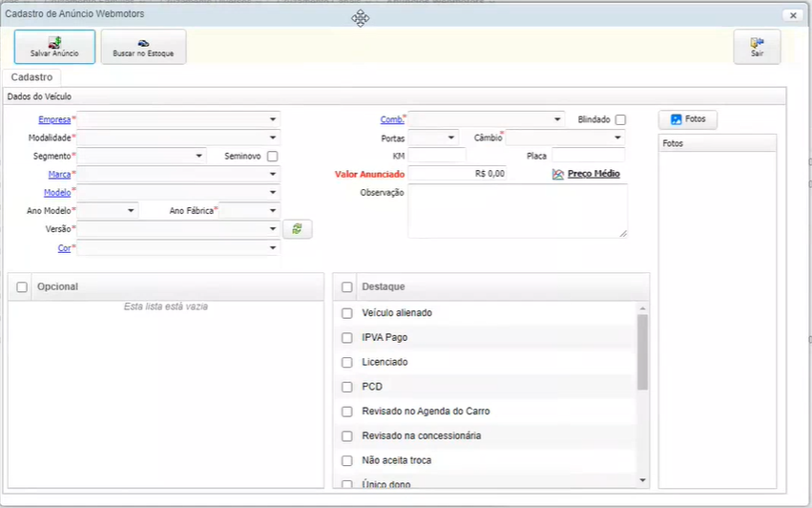This screenshot has height=508, width=812.
Task: Tick Revisado no Agenda do Carro
Action: 347,412
